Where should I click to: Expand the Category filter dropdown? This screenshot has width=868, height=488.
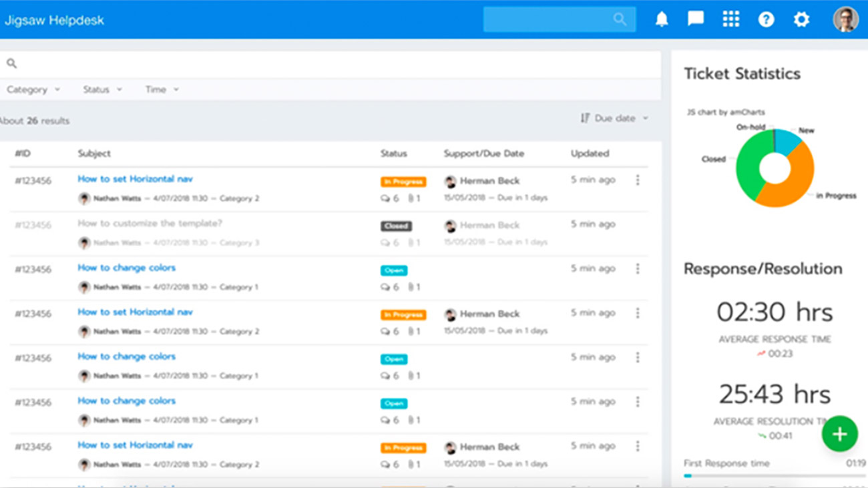tap(33, 89)
